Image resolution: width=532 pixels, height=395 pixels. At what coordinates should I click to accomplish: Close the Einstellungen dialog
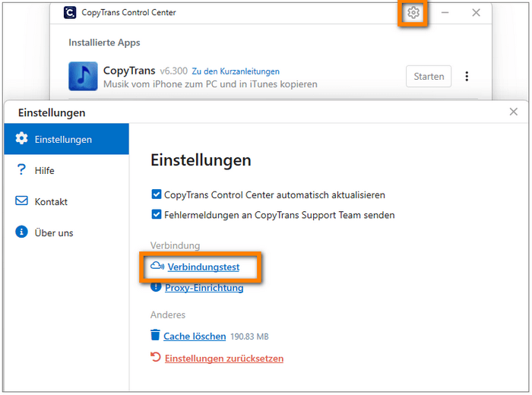(513, 112)
